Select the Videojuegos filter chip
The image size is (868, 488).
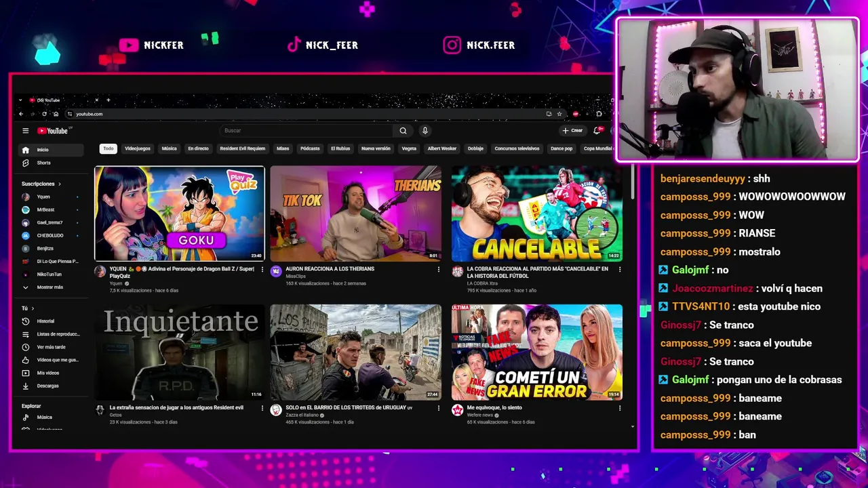(138, 148)
